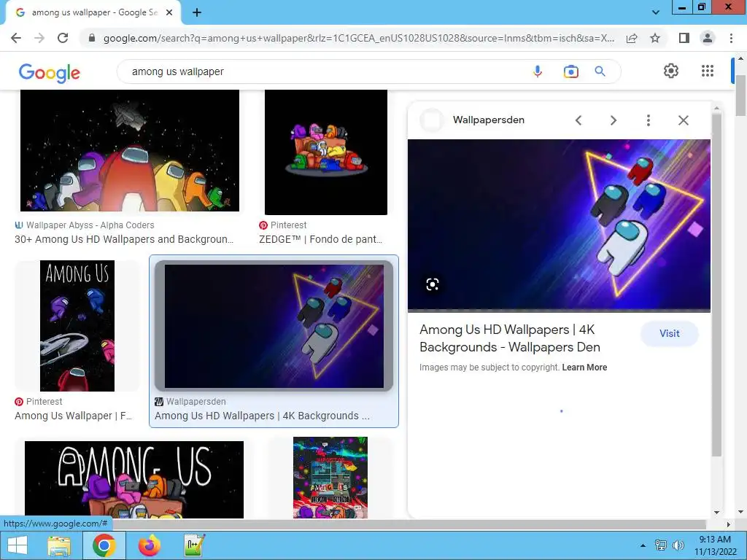Show hidden system tray icons
This screenshot has width=747, height=560.
[643, 545]
